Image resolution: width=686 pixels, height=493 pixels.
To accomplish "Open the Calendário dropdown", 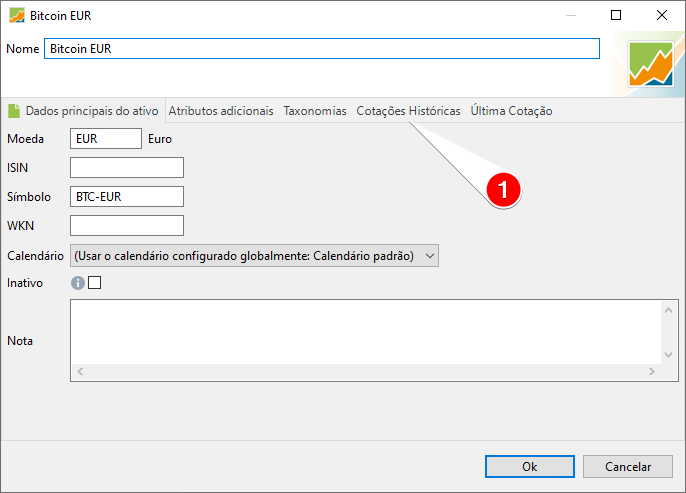I will 254,255.
